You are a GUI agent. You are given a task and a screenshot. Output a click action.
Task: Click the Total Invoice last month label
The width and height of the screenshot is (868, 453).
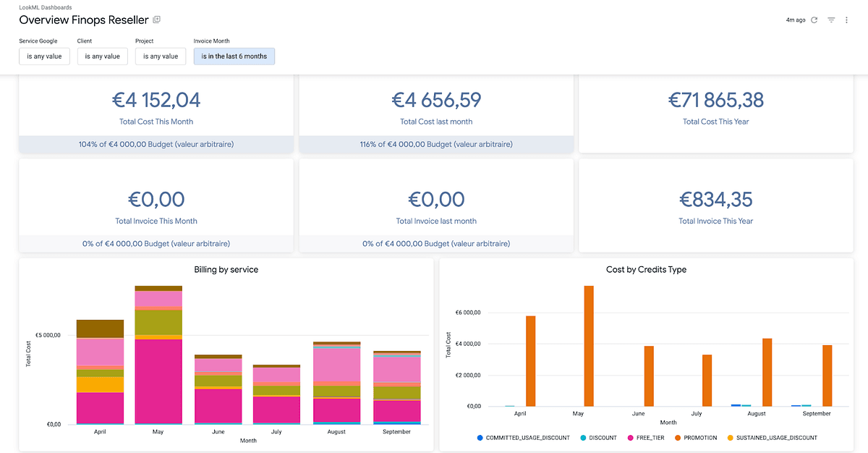pos(436,221)
